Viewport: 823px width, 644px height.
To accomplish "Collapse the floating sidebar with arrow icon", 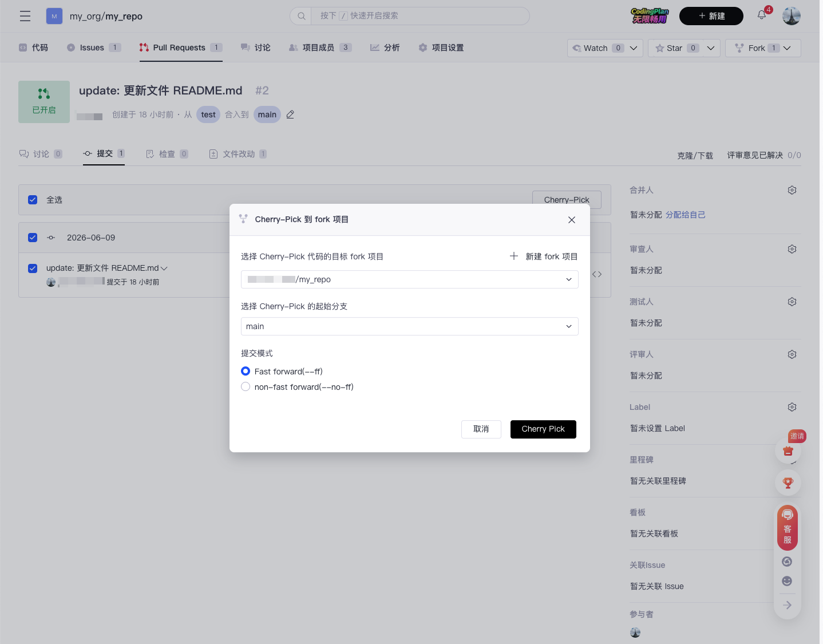I will pyautogui.click(x=787, y=605).
